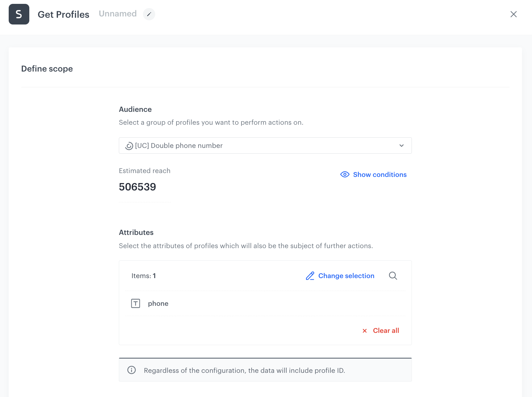Viewport: 532px width, 397px height.
Task: Click the estimated reach number 506539
Action: click(138, 187)
